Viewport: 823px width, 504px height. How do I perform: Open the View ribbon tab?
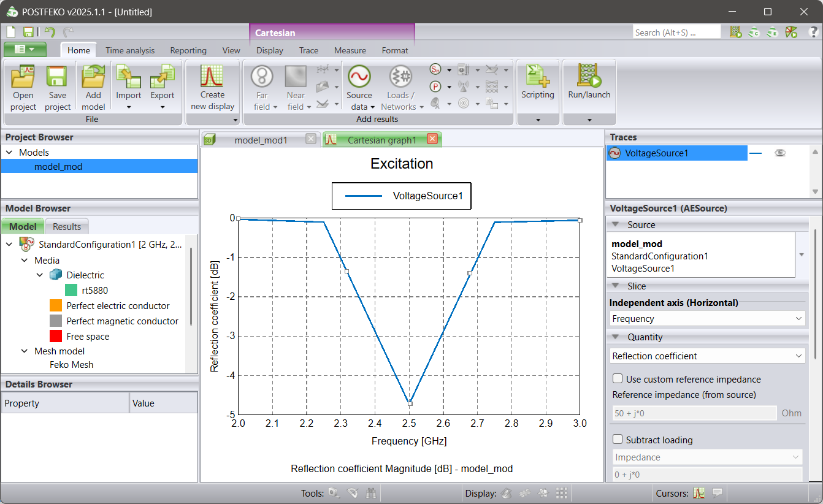[x=231, y=51]
